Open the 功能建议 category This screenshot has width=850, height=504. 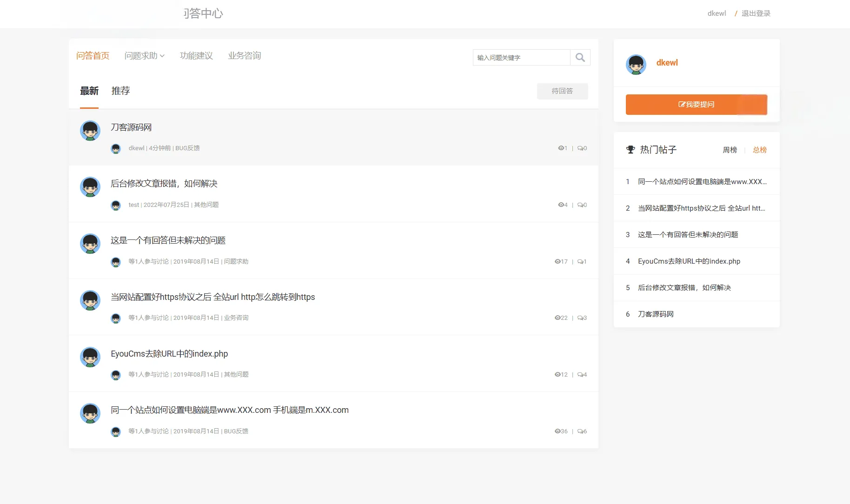click(196, 56)
